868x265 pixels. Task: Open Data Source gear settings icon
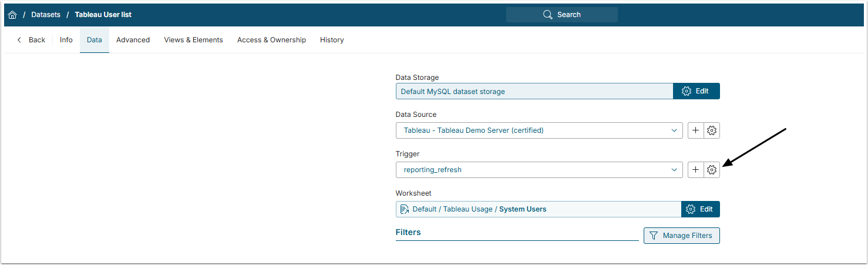tap(712, 130)
